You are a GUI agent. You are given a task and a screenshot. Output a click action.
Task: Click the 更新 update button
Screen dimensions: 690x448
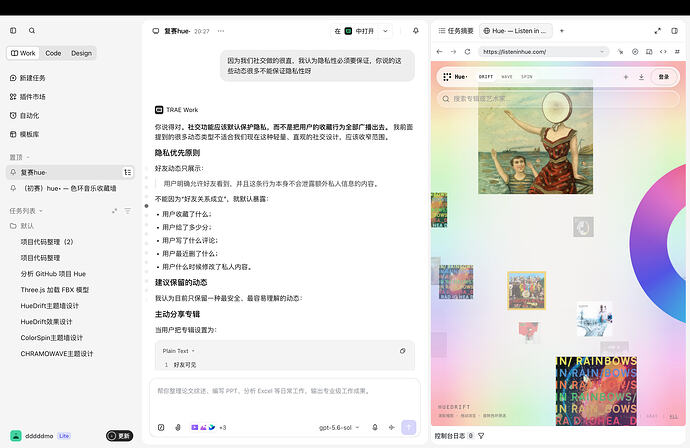tap(119, 436)
